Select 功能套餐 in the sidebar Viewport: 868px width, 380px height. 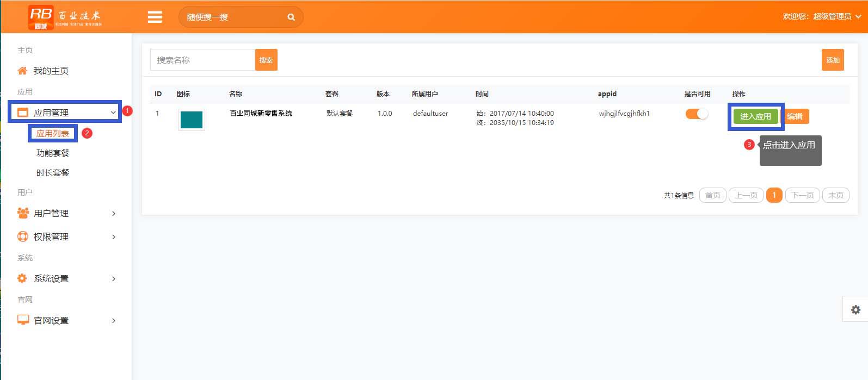[x=53, y=153]
